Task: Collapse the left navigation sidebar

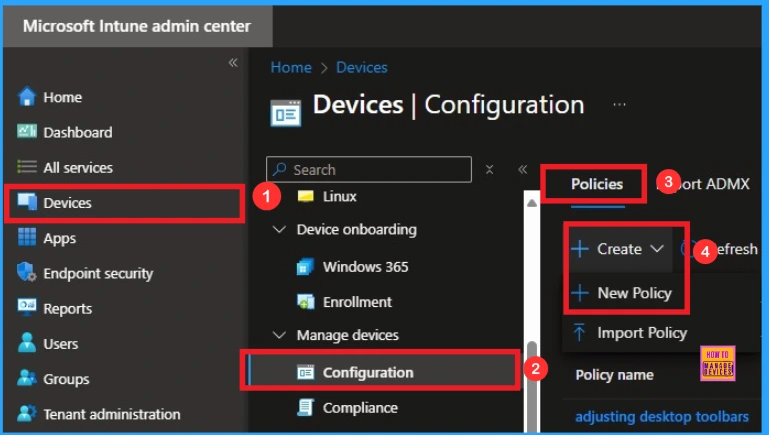Action: (x=233, y=63)
